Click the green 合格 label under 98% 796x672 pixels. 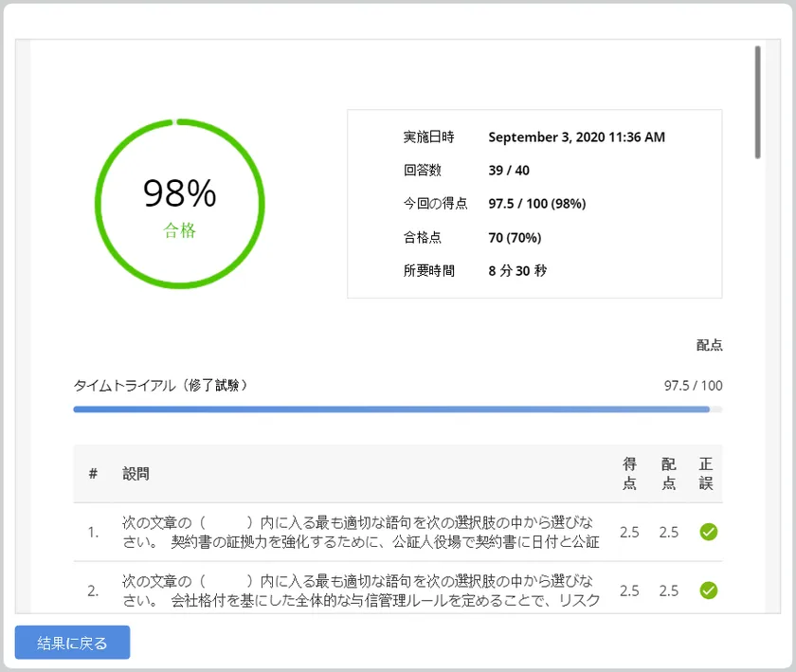[x=180, y=230]
